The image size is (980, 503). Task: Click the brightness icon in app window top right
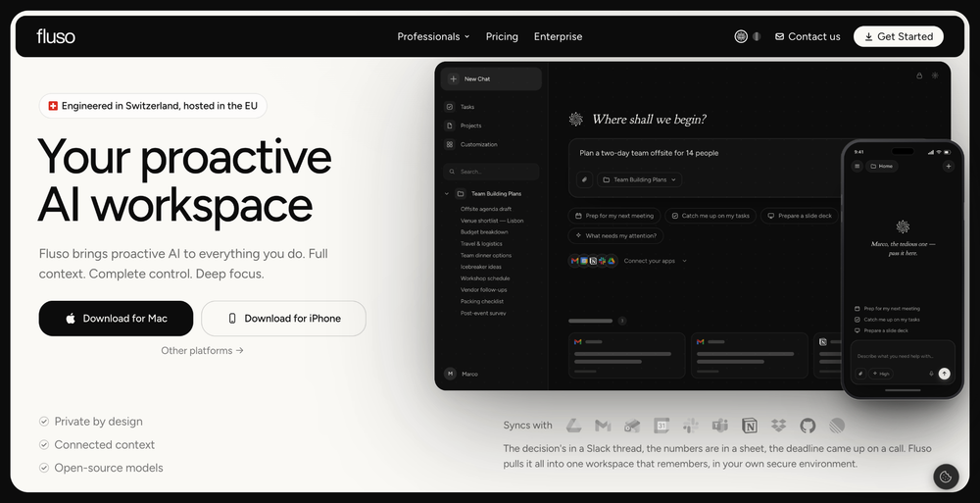(935, 75)
